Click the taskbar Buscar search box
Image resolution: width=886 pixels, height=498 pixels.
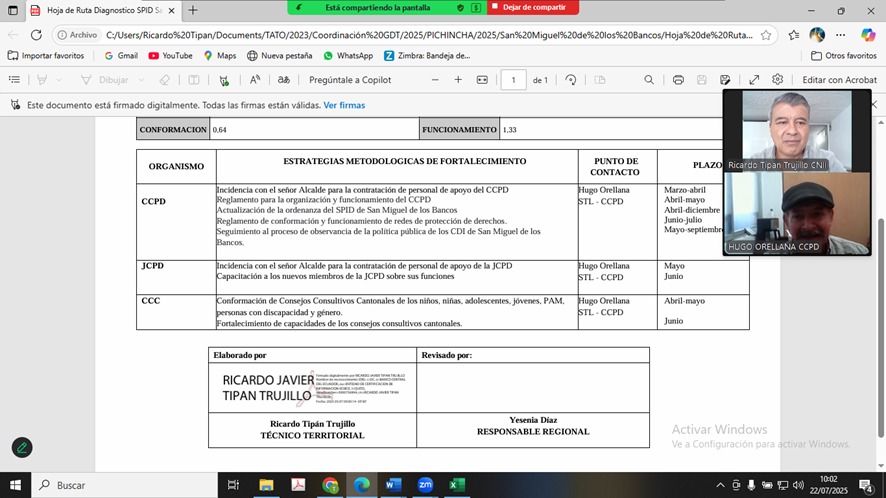pyautogui.click(x=124, y=485)
